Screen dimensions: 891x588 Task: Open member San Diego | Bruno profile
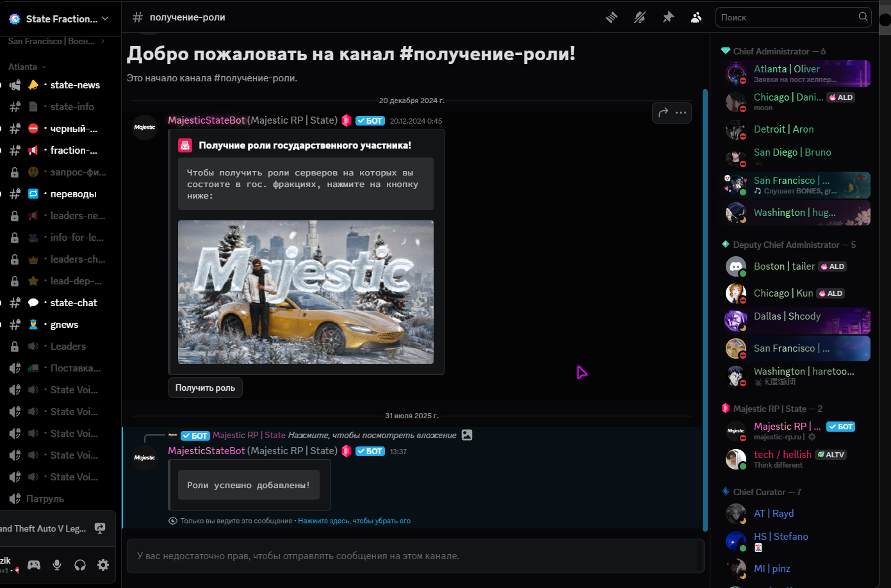pyautogui.click(x=796, y=157)
